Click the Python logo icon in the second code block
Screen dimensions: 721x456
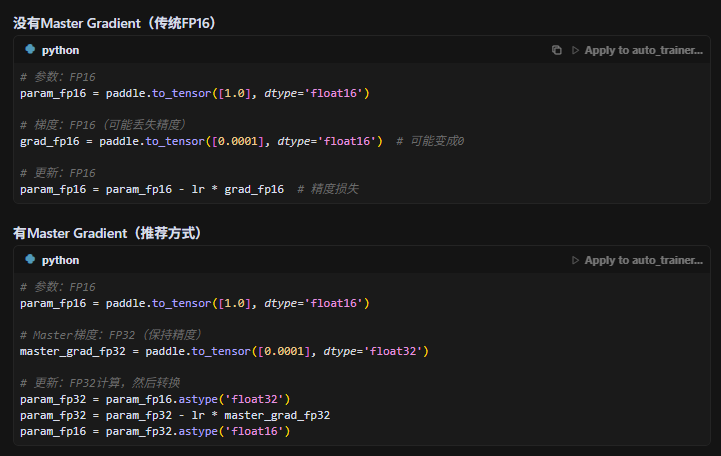(x=30, y=260)
